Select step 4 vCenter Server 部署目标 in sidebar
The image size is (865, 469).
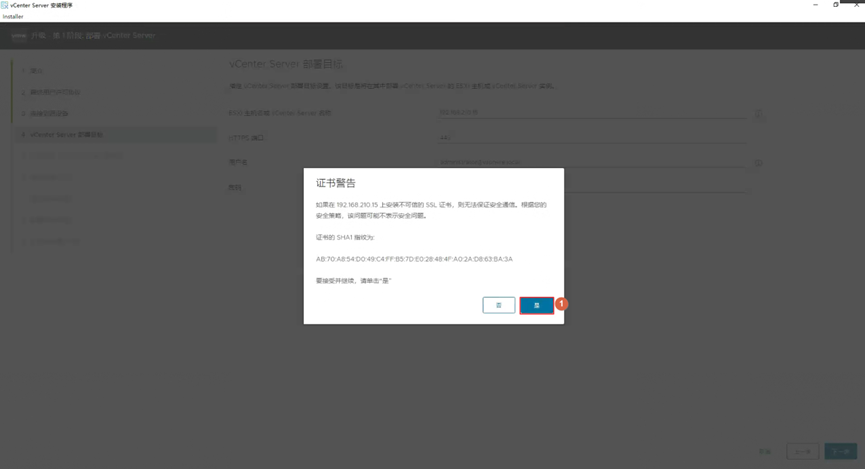(115, 135)
